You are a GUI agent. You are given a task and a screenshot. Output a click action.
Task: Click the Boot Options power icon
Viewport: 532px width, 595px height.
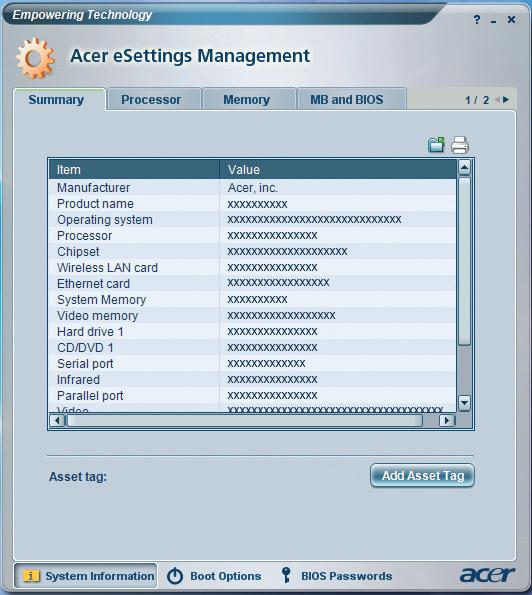[x=175, y=576]
